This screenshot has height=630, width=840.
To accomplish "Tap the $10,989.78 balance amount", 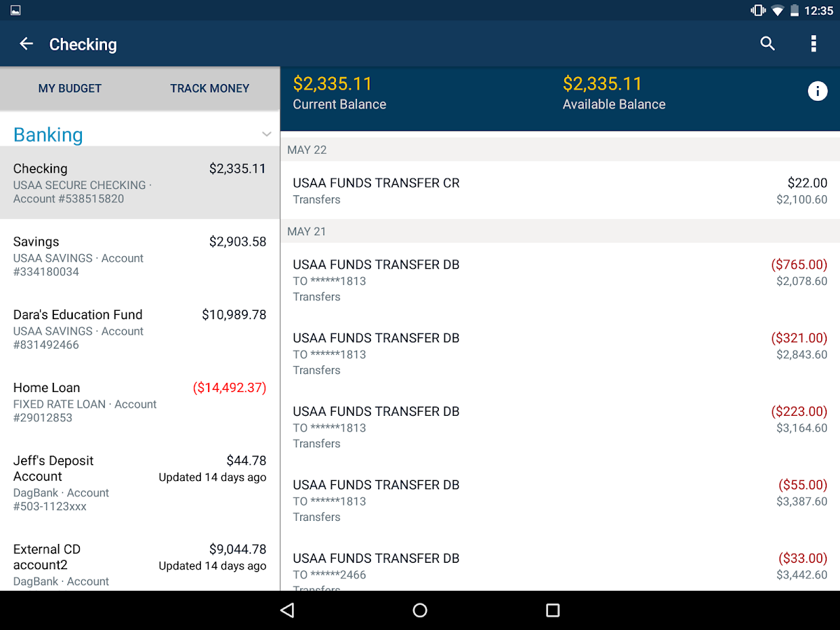I will tap(234, 315).
